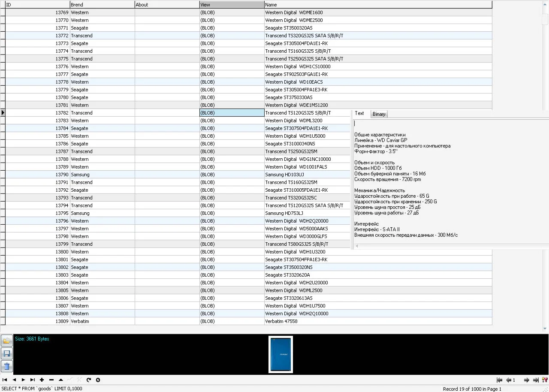Click the row indicator arrow for row 13782

tap(3, 113)
